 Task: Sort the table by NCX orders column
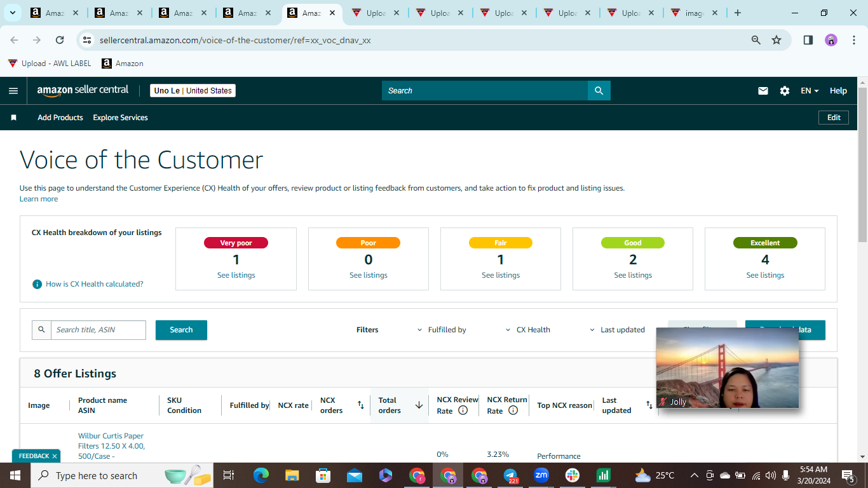[x=361, y=405]
